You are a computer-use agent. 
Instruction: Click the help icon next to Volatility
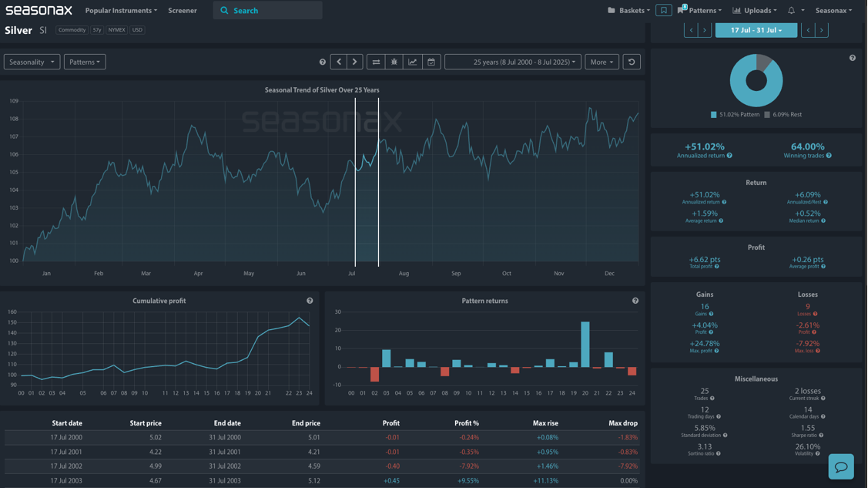(818, 453)
